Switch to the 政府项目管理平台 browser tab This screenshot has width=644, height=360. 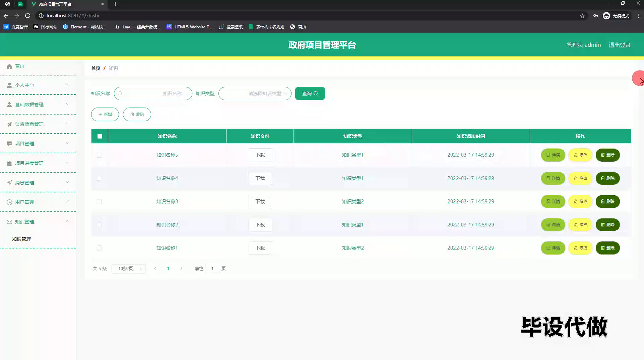67,4
